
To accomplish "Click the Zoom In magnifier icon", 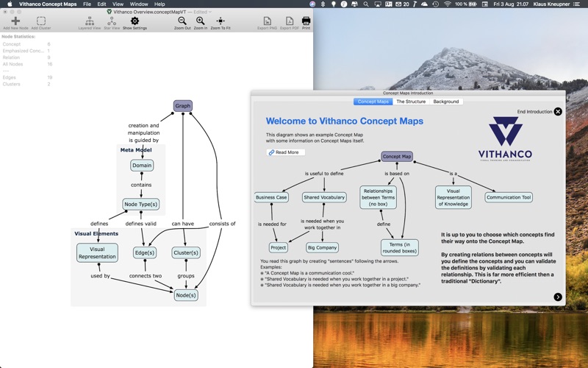I will (x=200, y=21).
